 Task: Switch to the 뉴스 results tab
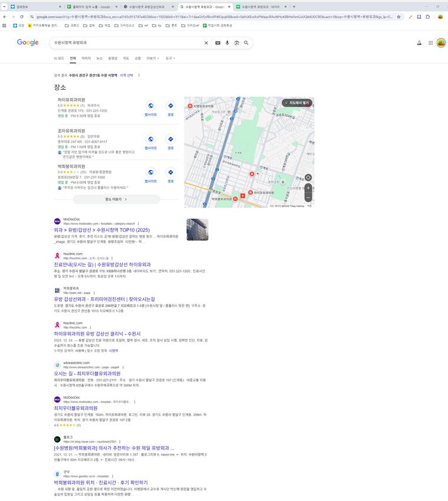tap(100, 58)
